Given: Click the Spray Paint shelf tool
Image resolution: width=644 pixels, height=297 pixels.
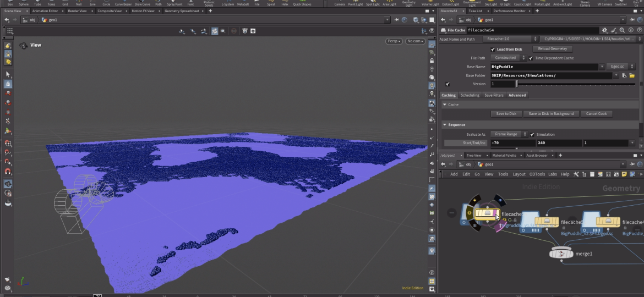Looking at the screenshot, I should 174,3.
